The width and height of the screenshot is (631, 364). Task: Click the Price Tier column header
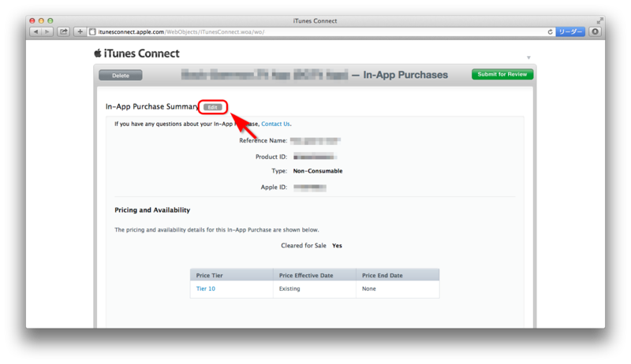231,275
